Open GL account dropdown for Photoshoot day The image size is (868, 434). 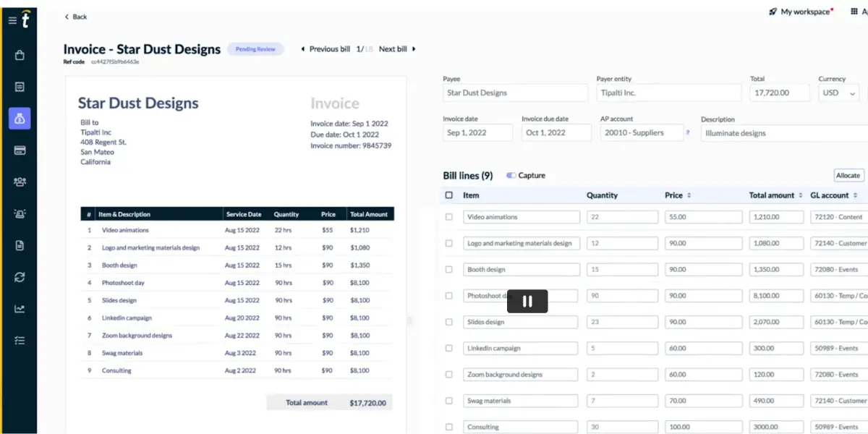click(x=839, y=296)
